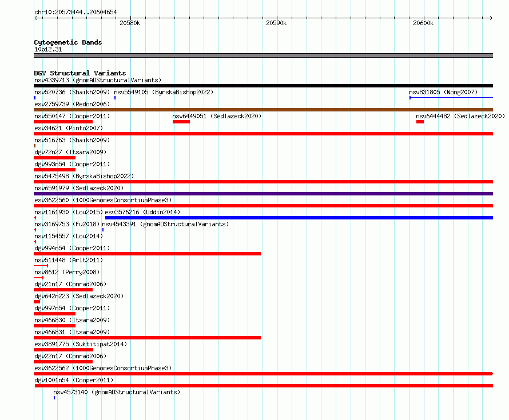Open the dgv993n54 (Cooper2011) variant
This screenshot has height=420, width=509.
click(x=72, y=164)
